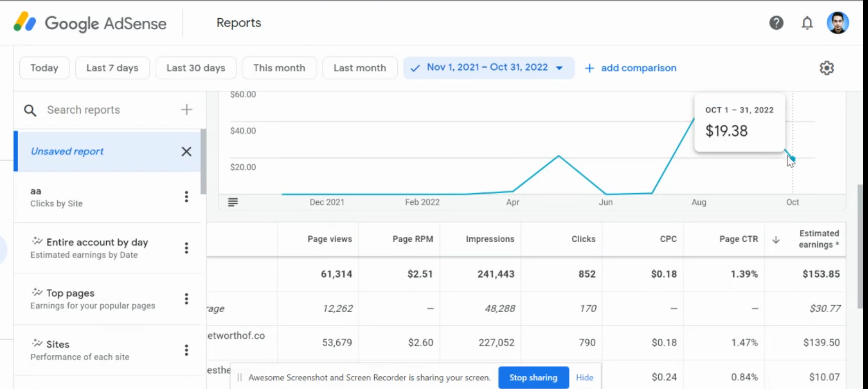This screenshot has width=868, height=389.
Task: Close the Unsaved report
Action: pos(186,152)
